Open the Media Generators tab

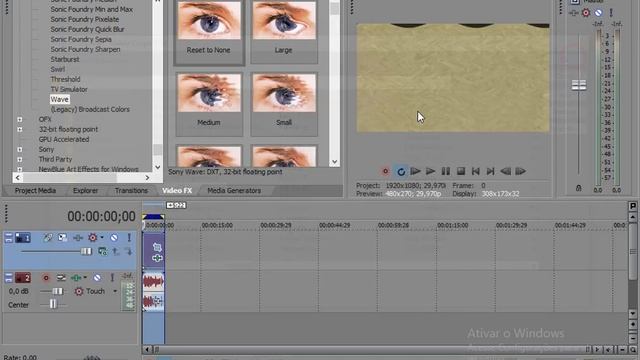(234, 191)
